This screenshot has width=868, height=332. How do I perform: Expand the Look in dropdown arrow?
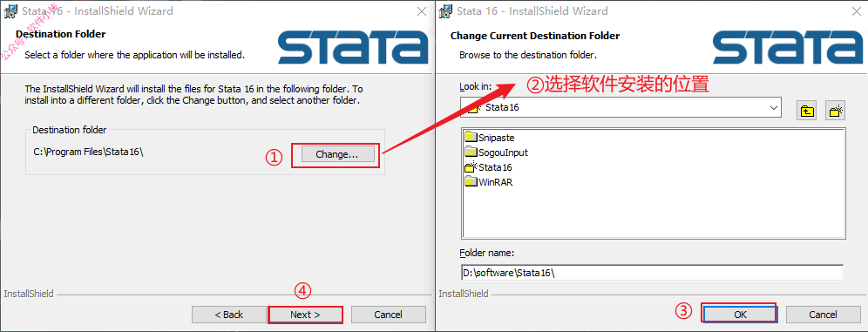point(774,108)
